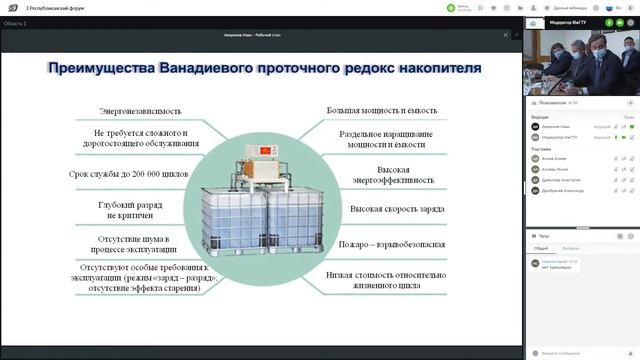Click the Модератор ИнгТУ presenter thumbnail
The width and height of the screenshot is (640, 360).
535,23
